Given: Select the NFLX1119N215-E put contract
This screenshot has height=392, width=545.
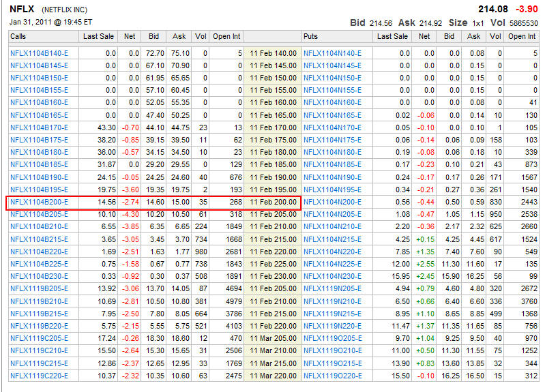Looking at the screenshot, I should pos(333,314).
